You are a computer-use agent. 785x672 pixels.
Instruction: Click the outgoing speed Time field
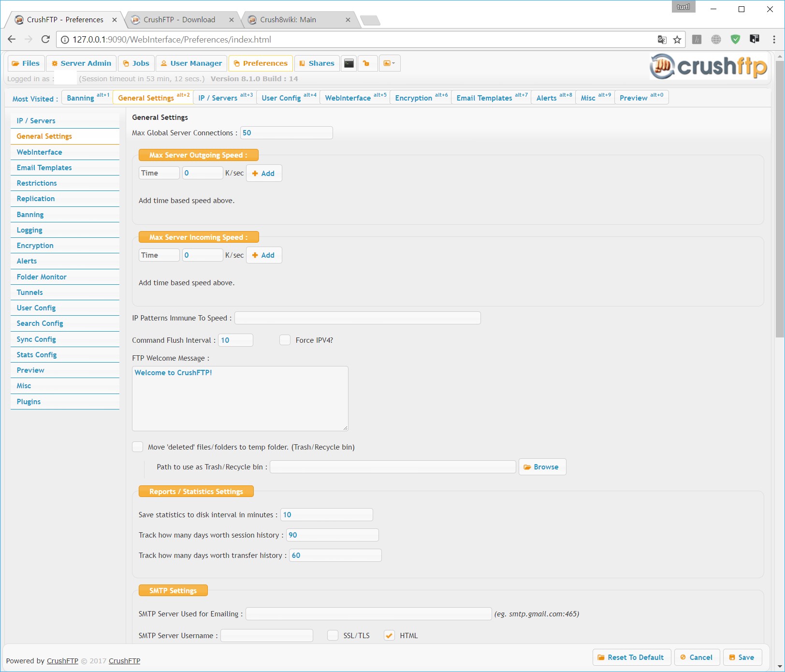(159, 173)
